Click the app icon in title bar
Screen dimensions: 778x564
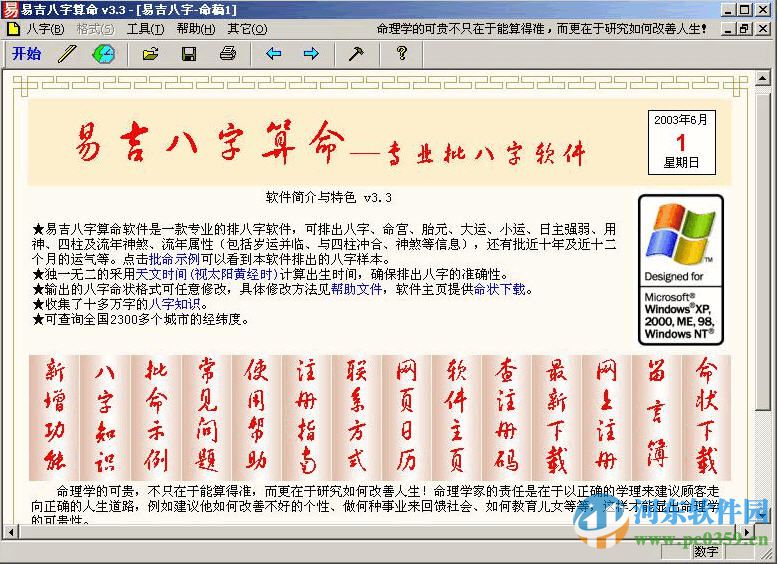pos(10,9)
